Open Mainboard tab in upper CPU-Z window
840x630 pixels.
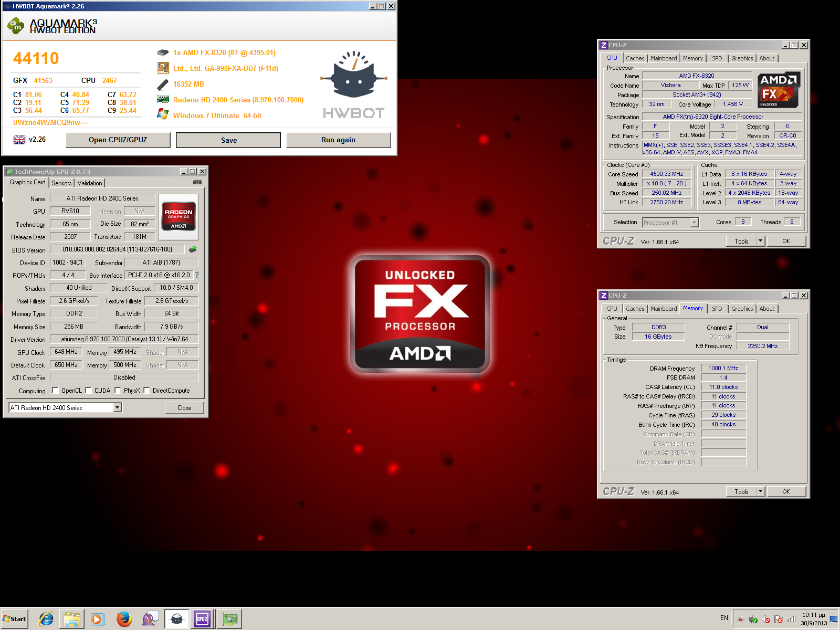click(664, 58)
